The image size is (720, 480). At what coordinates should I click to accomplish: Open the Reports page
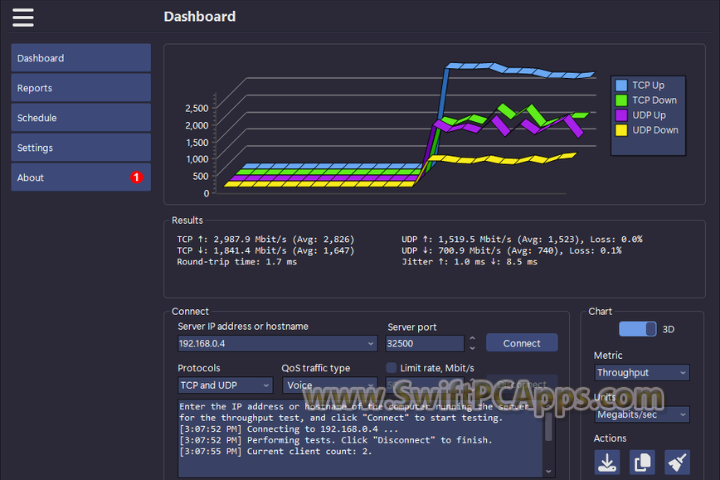pos(81,88)
